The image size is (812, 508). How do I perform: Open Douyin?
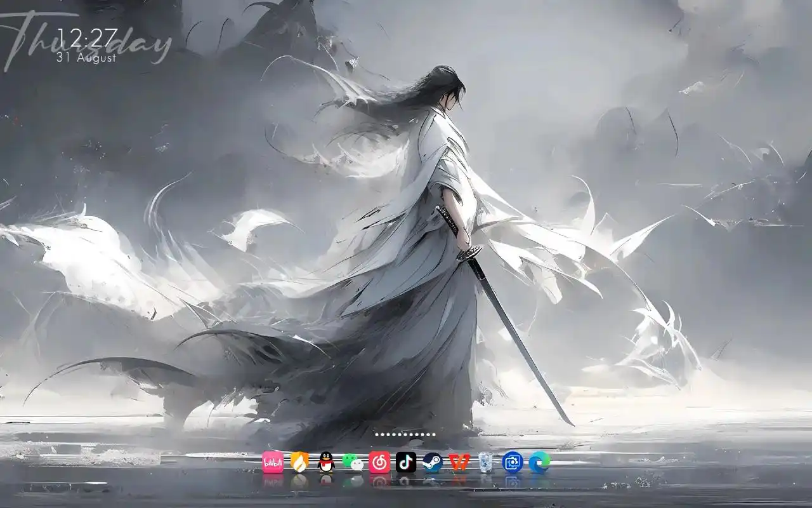pos(406,463)
